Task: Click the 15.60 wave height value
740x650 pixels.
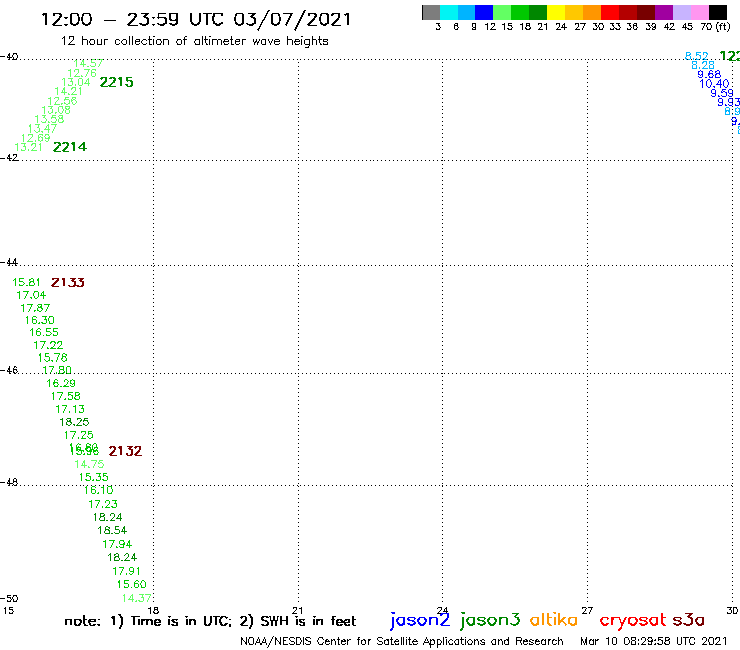Action: click(x=132, y=584)
